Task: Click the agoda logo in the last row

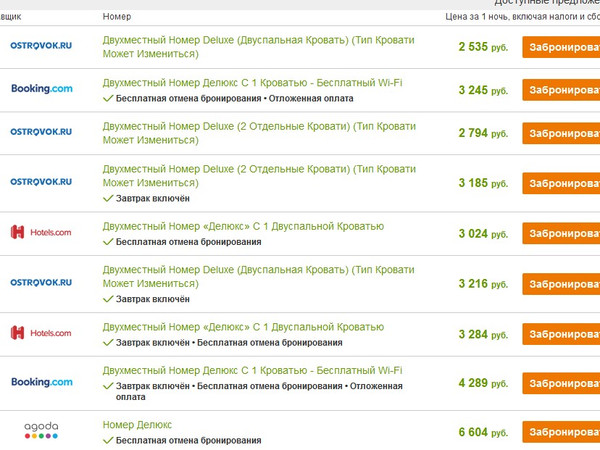Action: pos(41,431)
